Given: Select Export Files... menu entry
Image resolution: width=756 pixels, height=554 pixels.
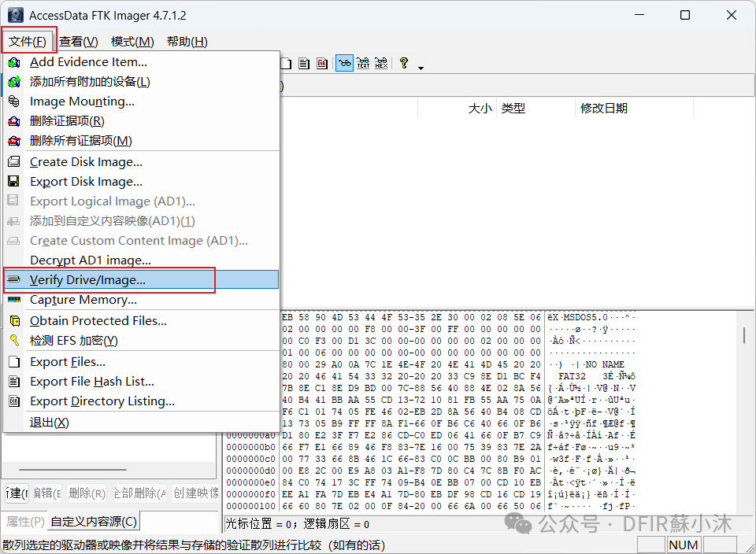Looking at the screenshot, I should pos(141,362).
